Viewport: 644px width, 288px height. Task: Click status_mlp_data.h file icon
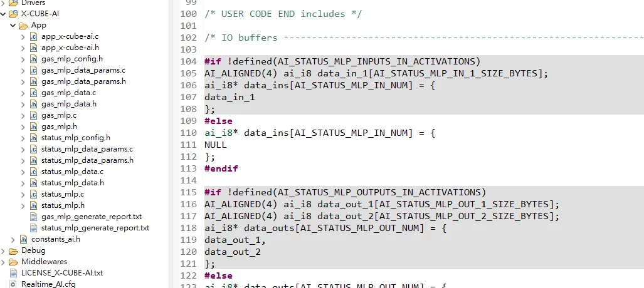point(34,183)
